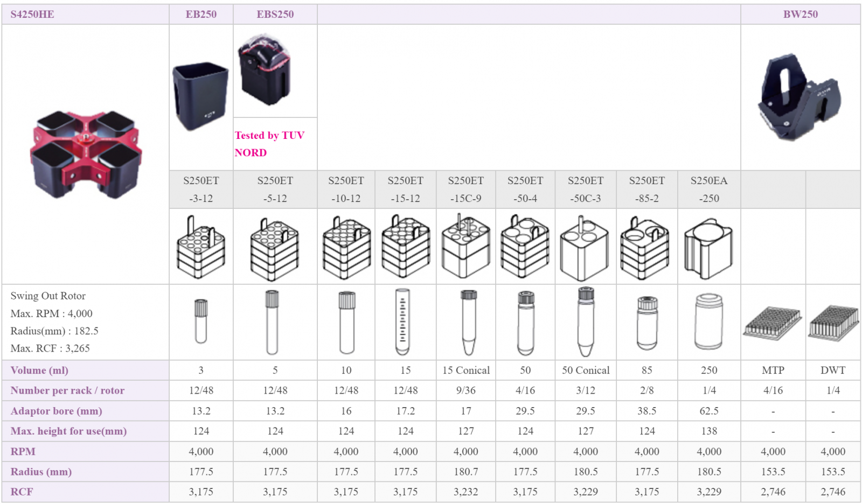862x504 pixels.
Task: Select the S250ET -3-12 label
Action: pos(201,190)
